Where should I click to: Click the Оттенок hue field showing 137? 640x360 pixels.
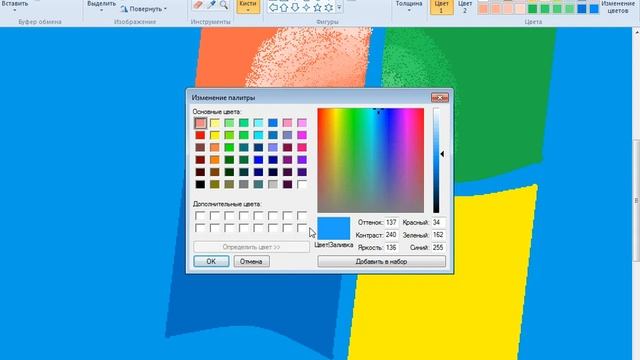coord(391,222)
